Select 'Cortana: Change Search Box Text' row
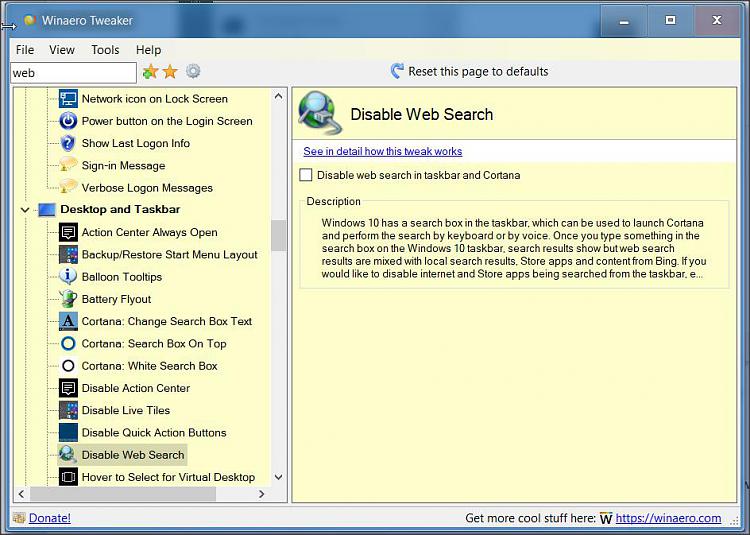Image resolution: width=750 pixels, height=535 pixels. coord(166,321)
